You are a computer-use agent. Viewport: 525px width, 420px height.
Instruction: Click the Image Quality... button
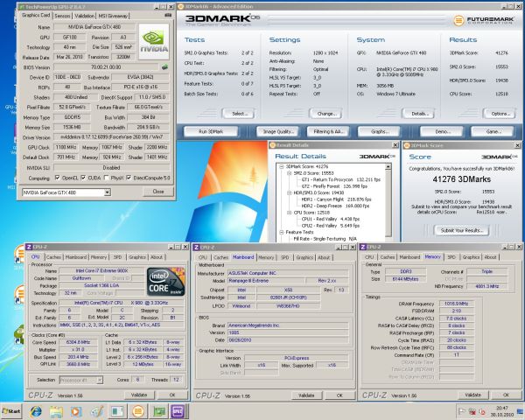(278, 131)
